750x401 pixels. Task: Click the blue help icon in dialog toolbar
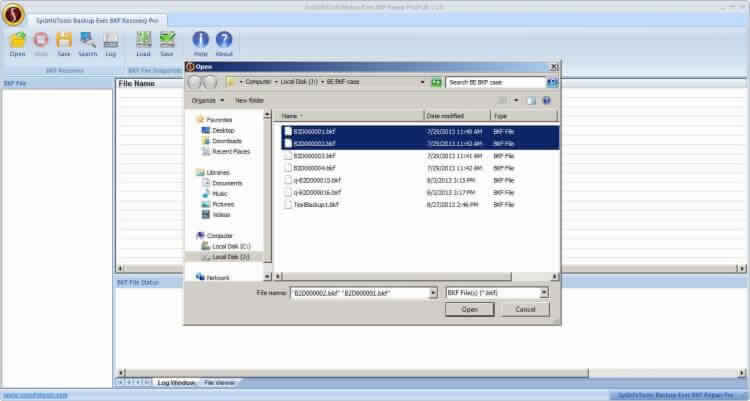547,100
